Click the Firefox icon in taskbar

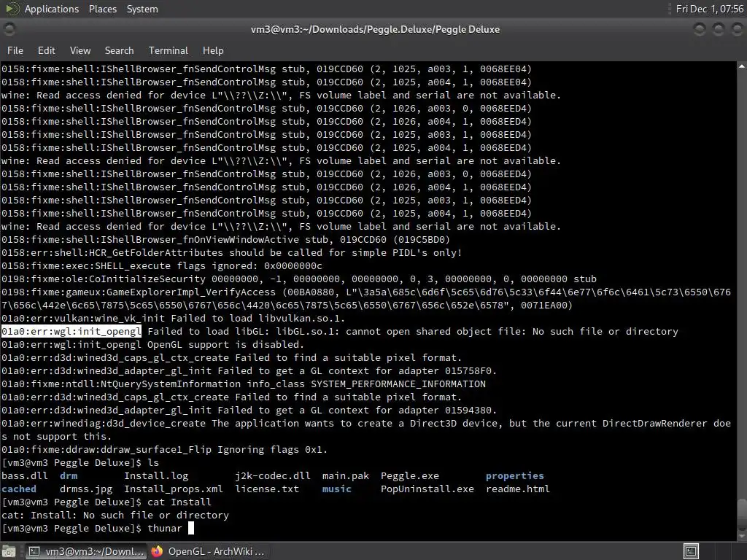tap(157, 551)
